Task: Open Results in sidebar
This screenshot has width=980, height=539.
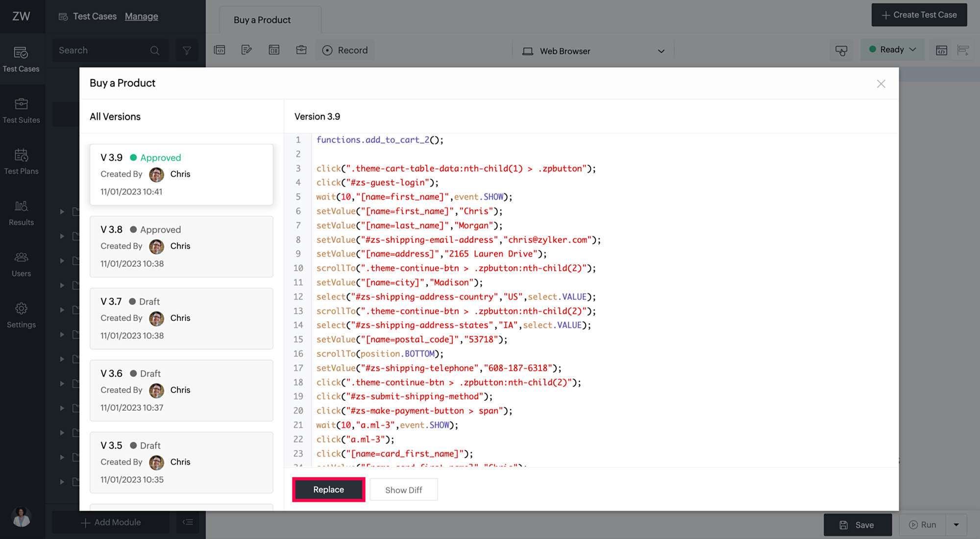Action: click(21, 213)
